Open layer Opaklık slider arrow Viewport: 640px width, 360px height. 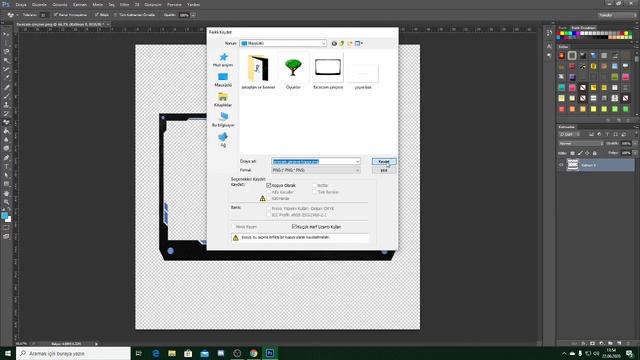tap(634, 144)
